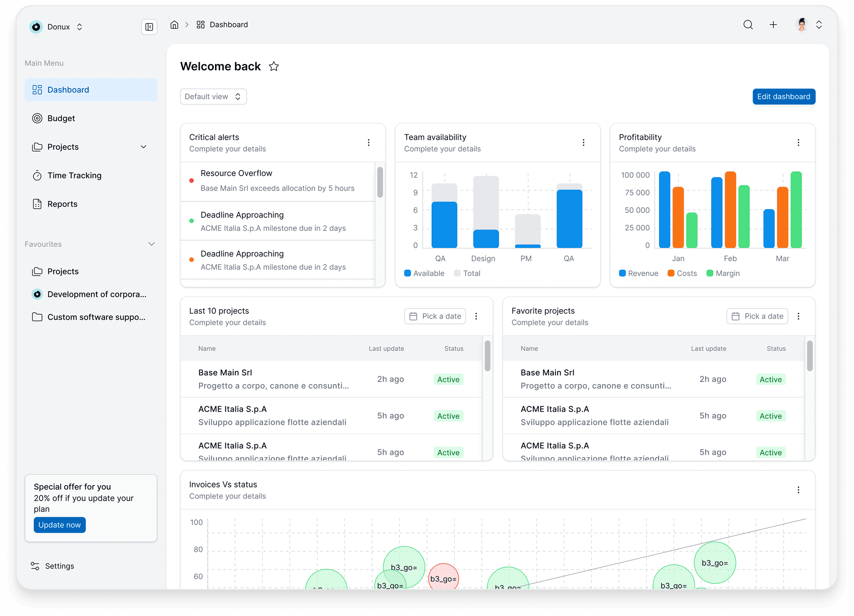
Task: Open search with magnifier icon
Action: pos(748,25)
